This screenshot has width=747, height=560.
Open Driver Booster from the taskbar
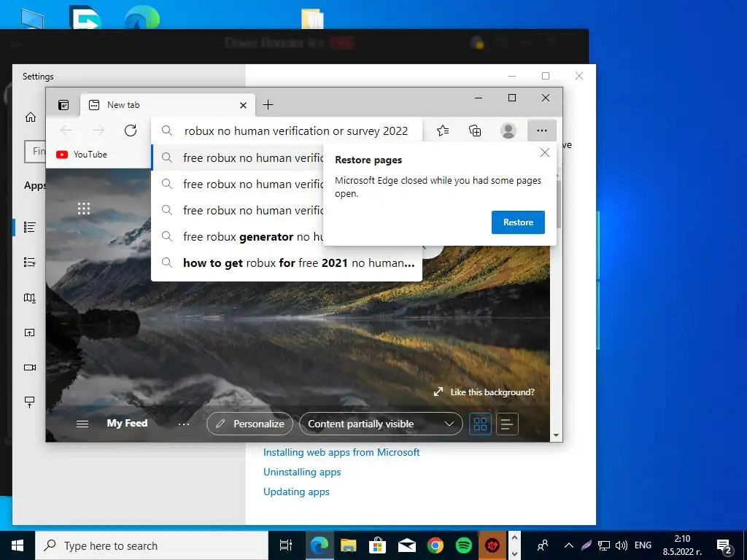(x=492, y=545)
